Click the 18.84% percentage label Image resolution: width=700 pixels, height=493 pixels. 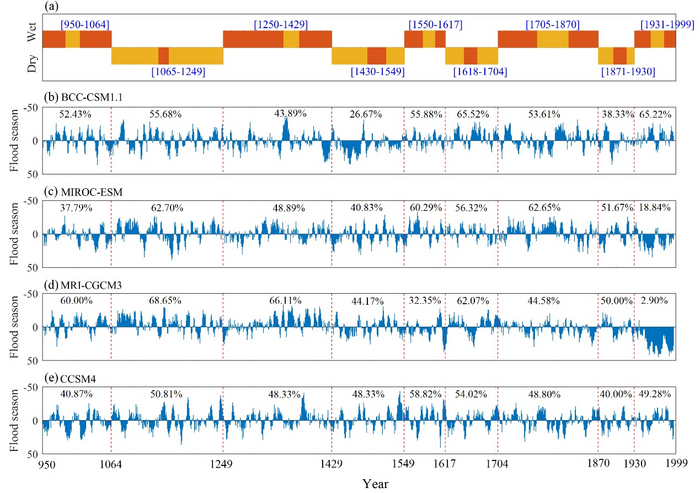tap(654, 208)
